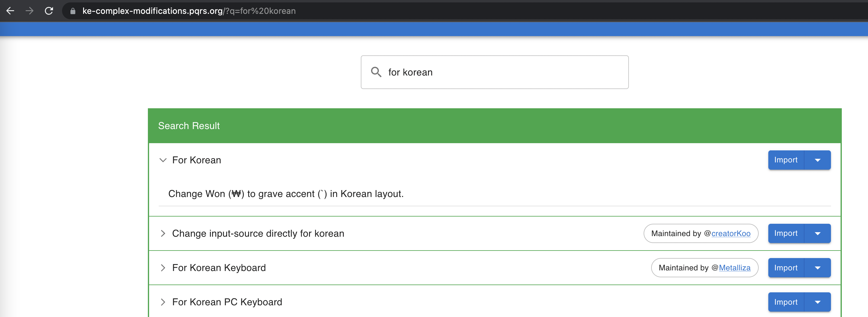Click the 'For Korean Keyboard' title
This screenshot has width=868, height=317.
[219, 268]
